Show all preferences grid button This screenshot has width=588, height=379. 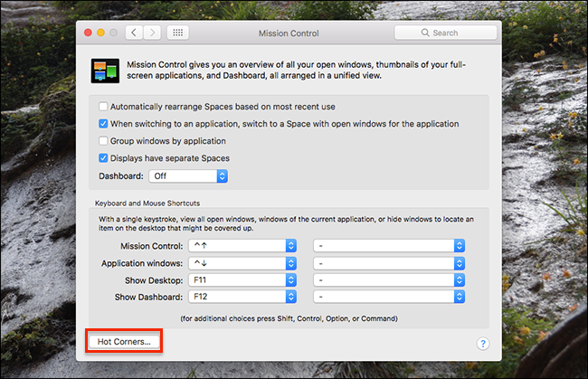click(177, 33)
